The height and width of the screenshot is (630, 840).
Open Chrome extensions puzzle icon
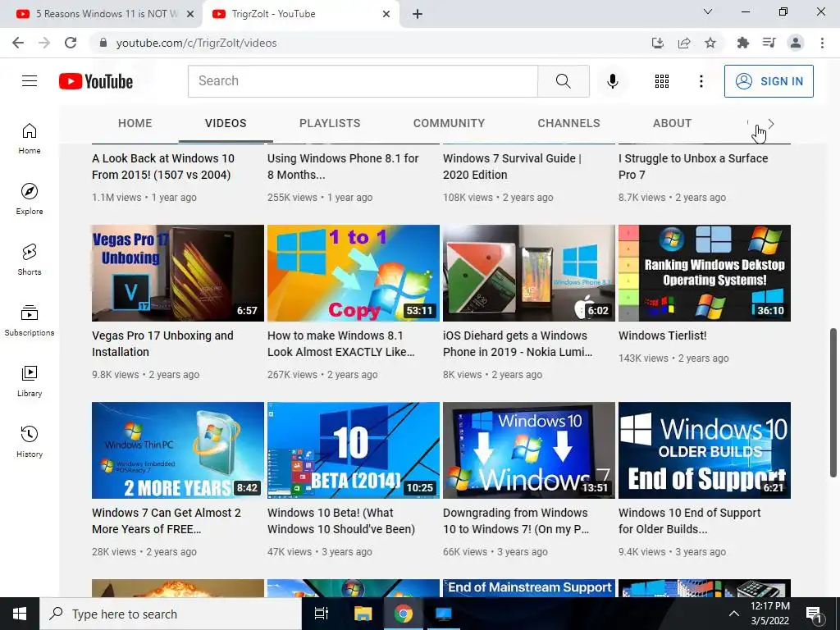click(742, 43)
